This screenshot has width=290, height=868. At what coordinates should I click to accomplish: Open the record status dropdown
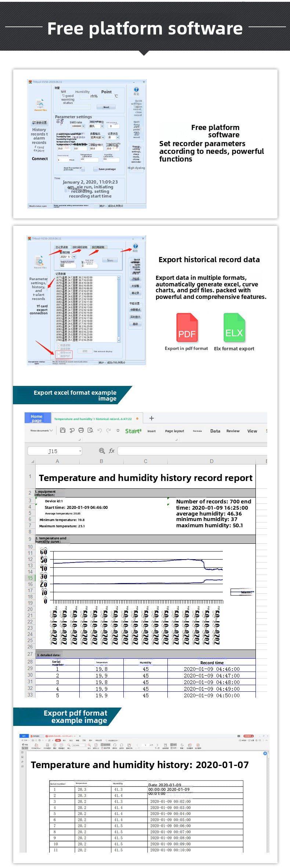pyautogui.click(x=118, y=137)
